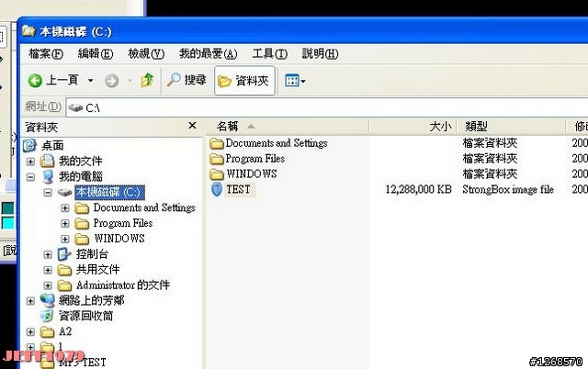Open the 檢視(V) menu
Viewport: 588px width, 369px height.
[146, 54]
